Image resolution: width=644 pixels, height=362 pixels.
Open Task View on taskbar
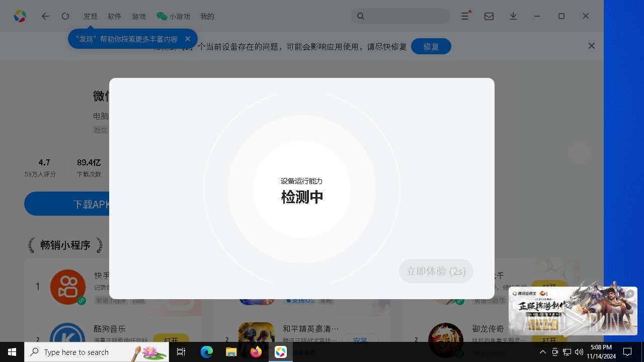coord(182,352)
